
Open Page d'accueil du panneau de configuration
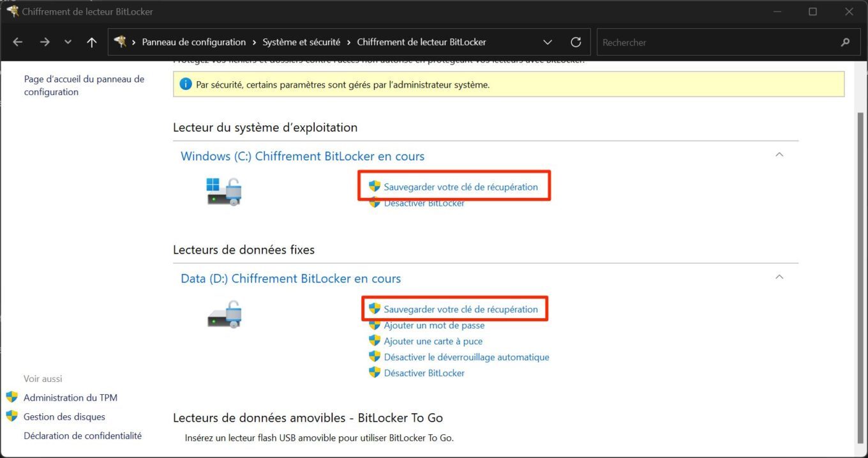[x=84, y=86]
